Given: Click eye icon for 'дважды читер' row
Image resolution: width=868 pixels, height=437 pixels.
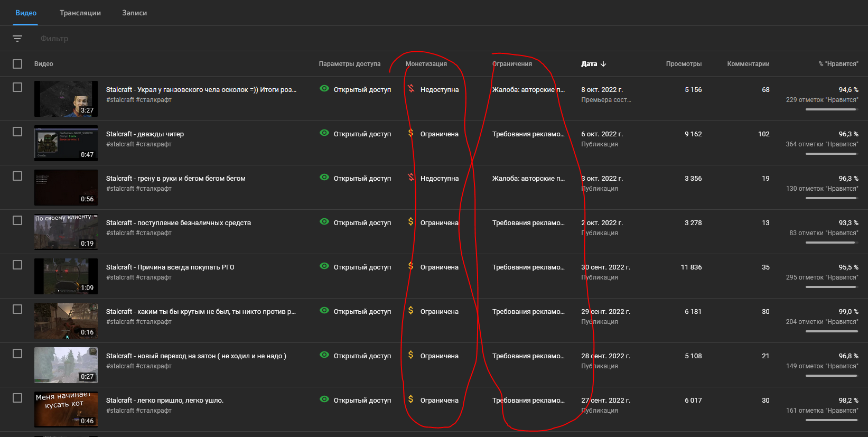Looking at the screenshot, I should (x=324, y=133).
